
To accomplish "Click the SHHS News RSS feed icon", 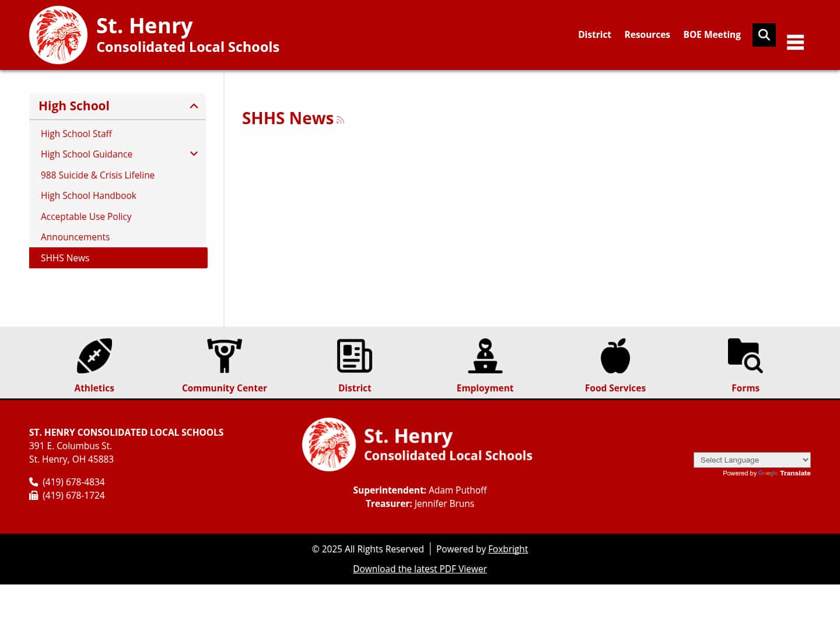I will tap(340, 120).
